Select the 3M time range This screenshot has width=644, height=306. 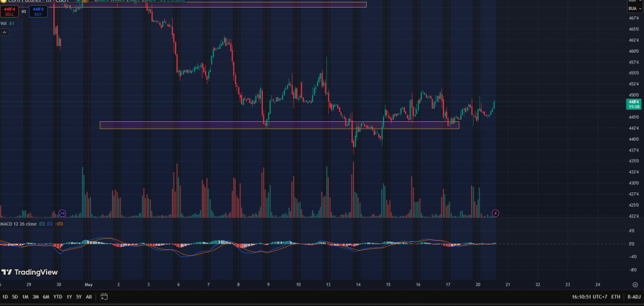(36, 297)
